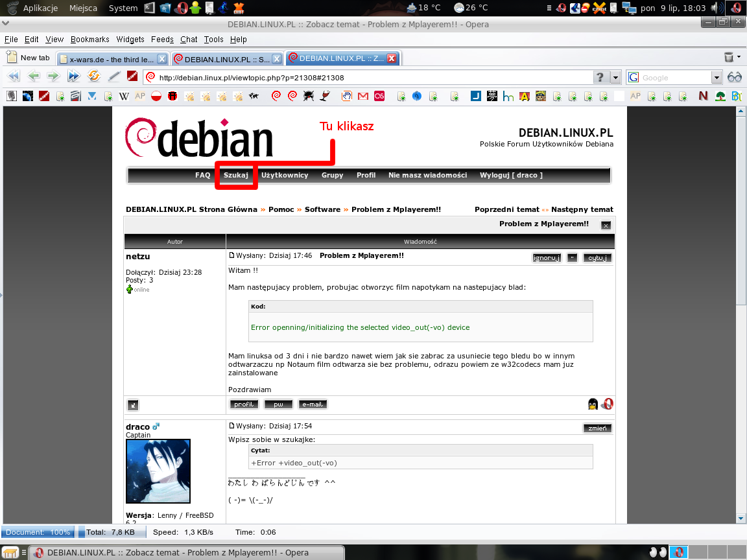Click the page vertical scrollbar down arrow
747x560 pixels.
tap(741, 518)
